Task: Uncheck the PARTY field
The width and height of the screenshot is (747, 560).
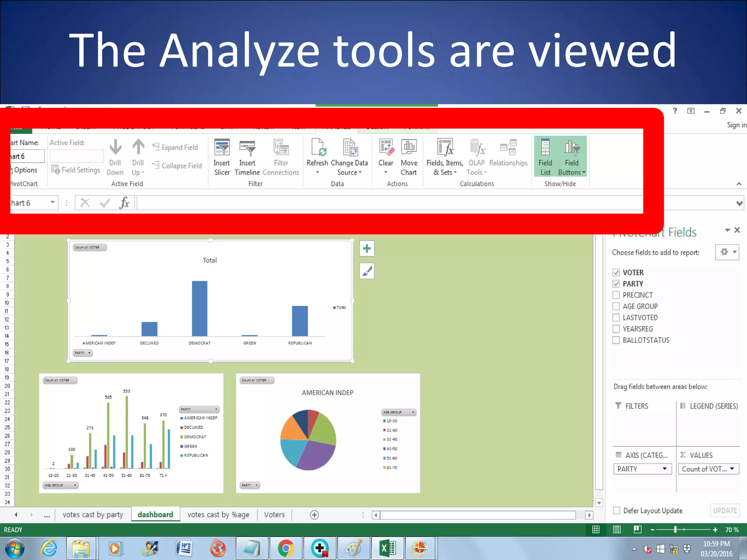Action: [x=616, y=284]
